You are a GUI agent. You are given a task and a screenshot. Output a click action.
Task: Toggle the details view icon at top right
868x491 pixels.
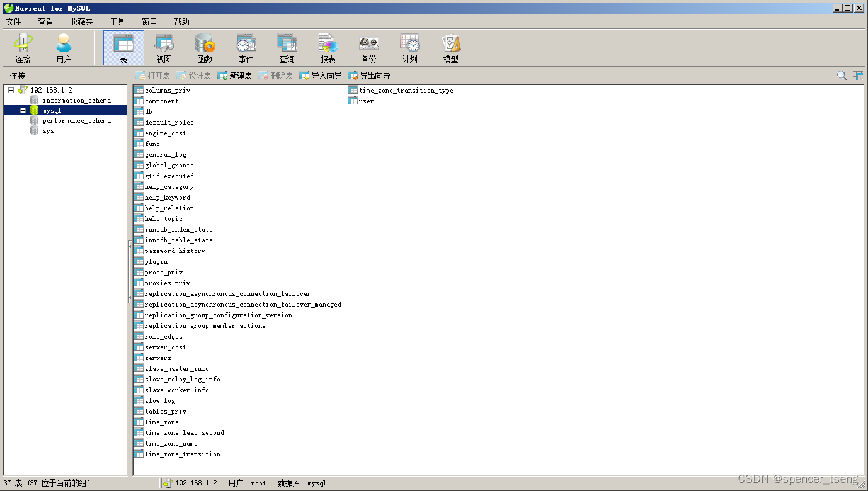coord(857,75)
